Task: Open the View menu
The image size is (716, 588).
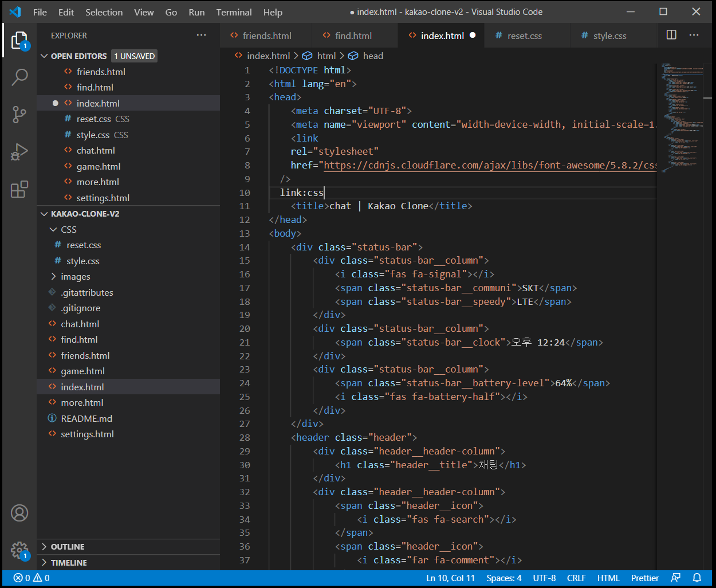Action: [144, 12]
